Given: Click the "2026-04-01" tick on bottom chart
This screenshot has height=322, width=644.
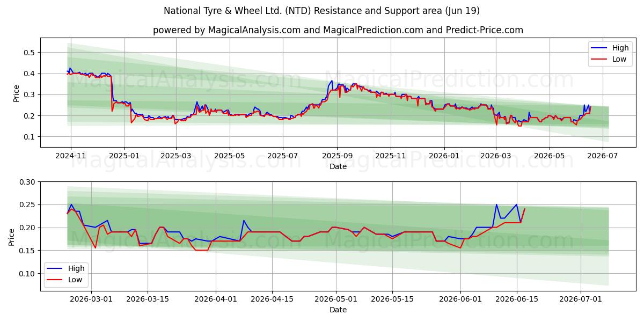Looking at the screenshot, I should tap(216, 299).
